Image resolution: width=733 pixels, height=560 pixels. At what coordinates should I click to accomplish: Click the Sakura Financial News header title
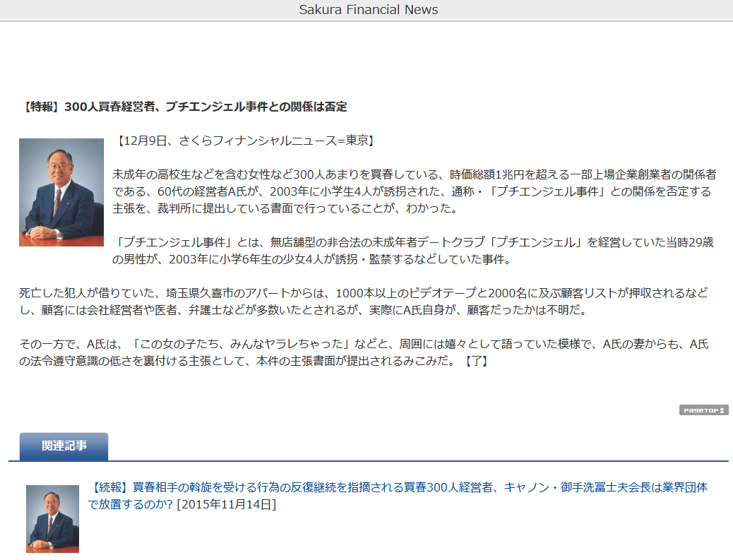(x=368, y=10)
